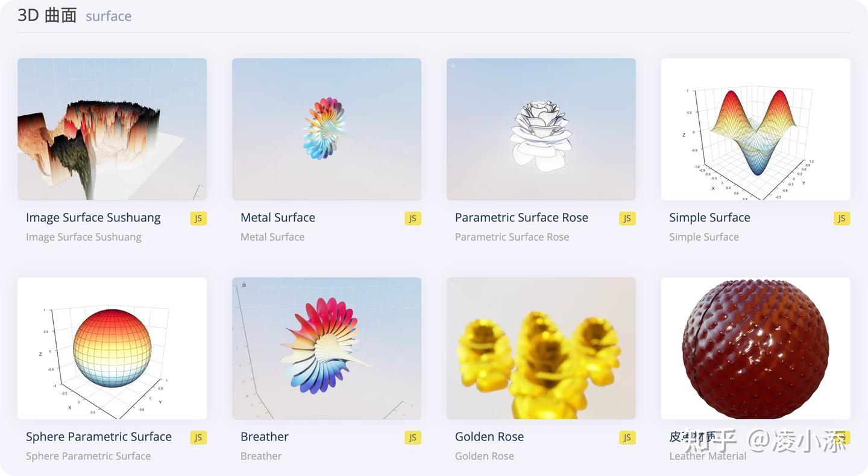
Task: Click the JS badge beside Image Surface Sushuang
Action: 198,218
